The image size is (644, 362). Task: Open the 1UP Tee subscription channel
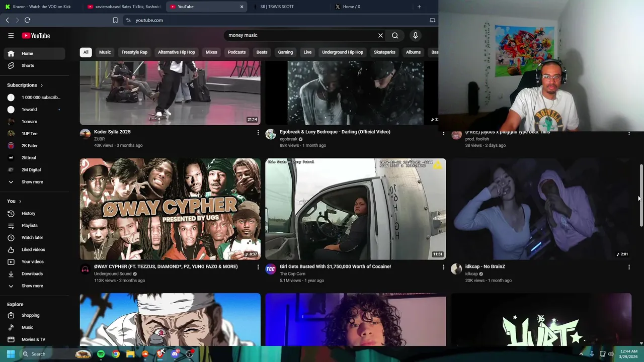[34, 134]
